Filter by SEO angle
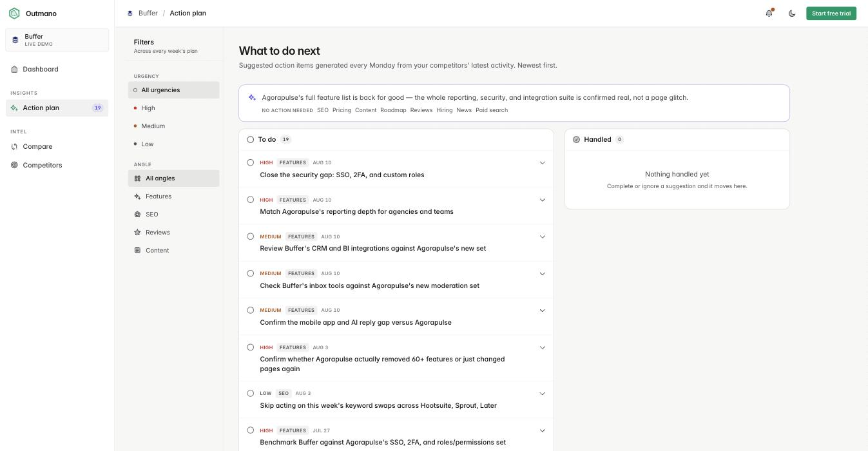Screen dimensions: 868x451 point(174,215)
